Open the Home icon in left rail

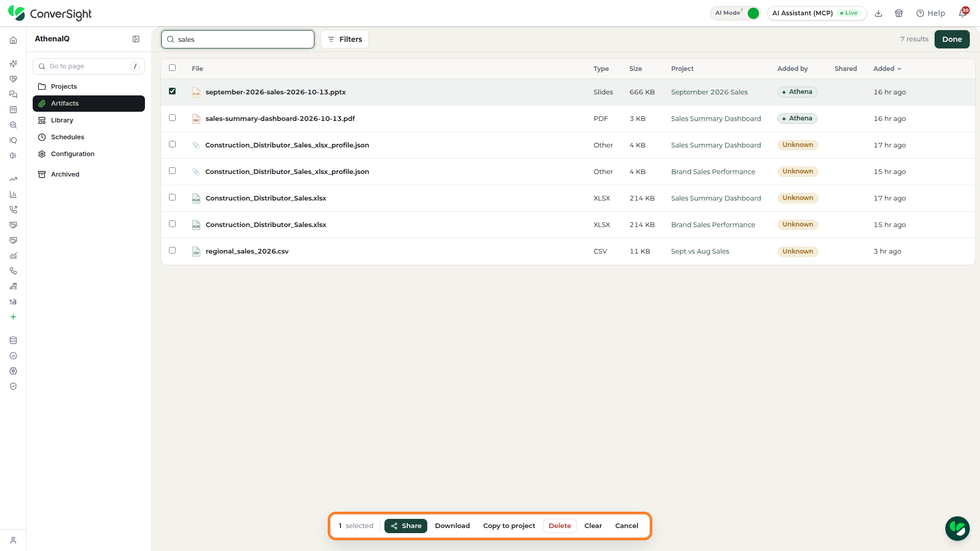(x=13, y=40)
